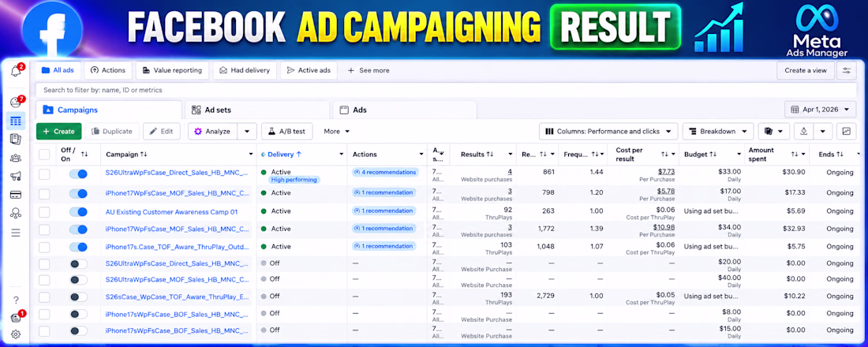Click the $7.73 cost per result value
This screenshot has width=868, height=347.
[x=666, y=172]
